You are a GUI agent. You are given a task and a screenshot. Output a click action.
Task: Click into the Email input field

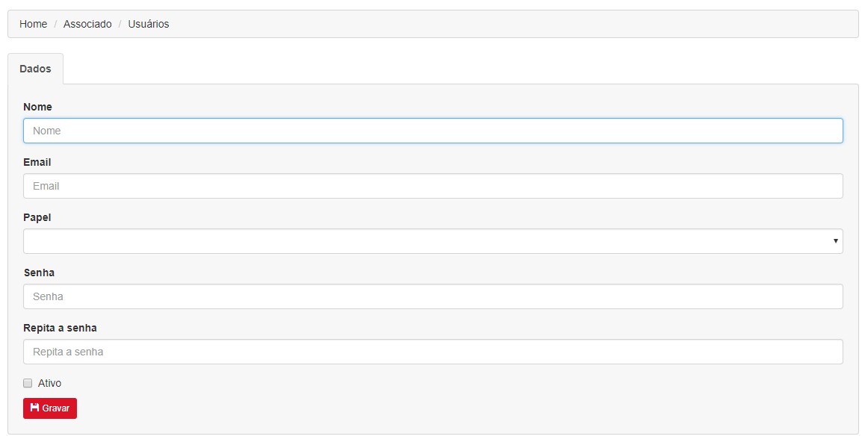click(x=433, y=186)
